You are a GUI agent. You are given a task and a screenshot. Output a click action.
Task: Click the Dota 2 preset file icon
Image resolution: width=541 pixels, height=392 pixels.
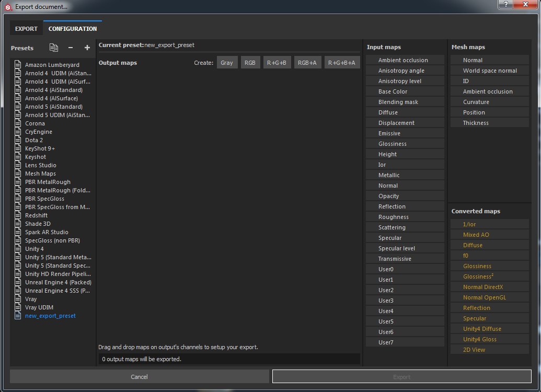18,140
